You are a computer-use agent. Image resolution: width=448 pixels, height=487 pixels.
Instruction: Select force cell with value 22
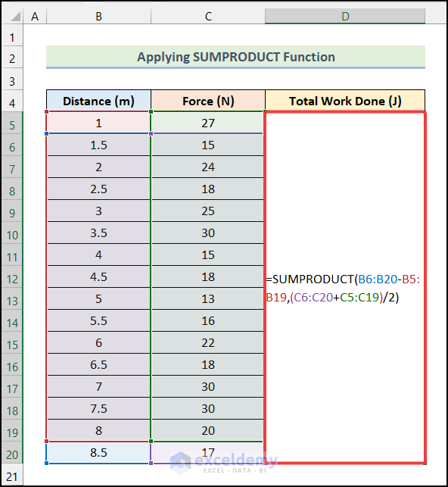208,342
